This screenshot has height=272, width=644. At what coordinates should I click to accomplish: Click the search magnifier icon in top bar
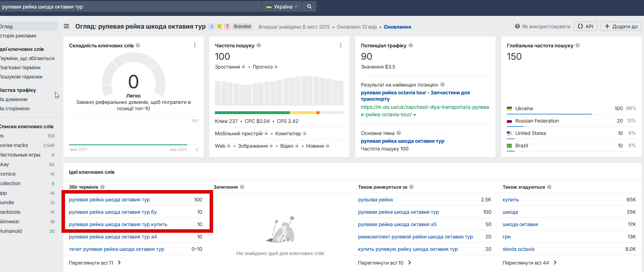pyautogui.click(x=309, y=6)
